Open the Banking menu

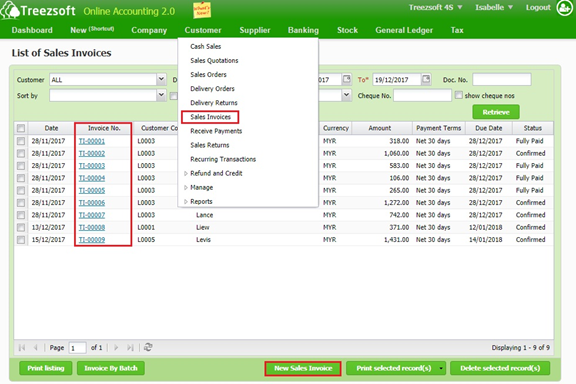(303, 30)
